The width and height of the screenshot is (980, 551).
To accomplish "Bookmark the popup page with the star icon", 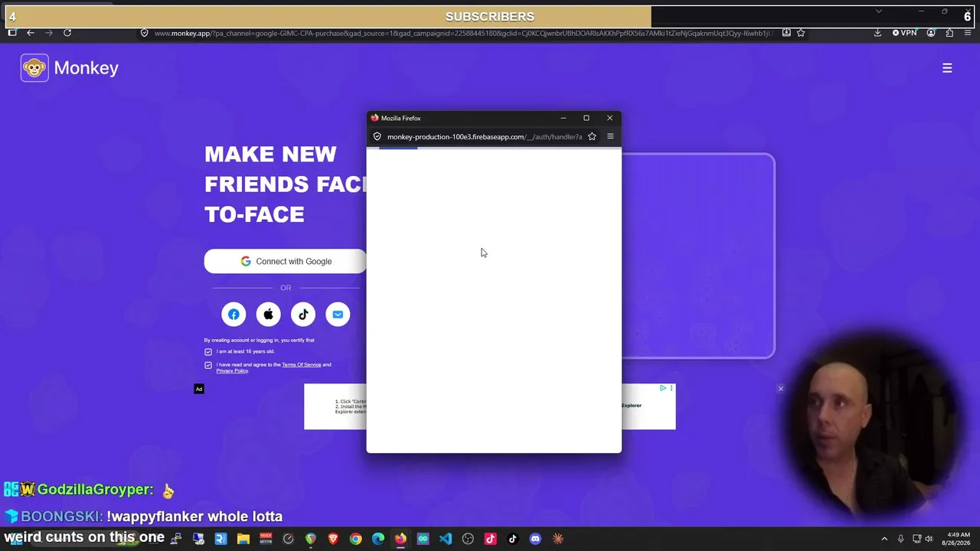I will (592, 137).
